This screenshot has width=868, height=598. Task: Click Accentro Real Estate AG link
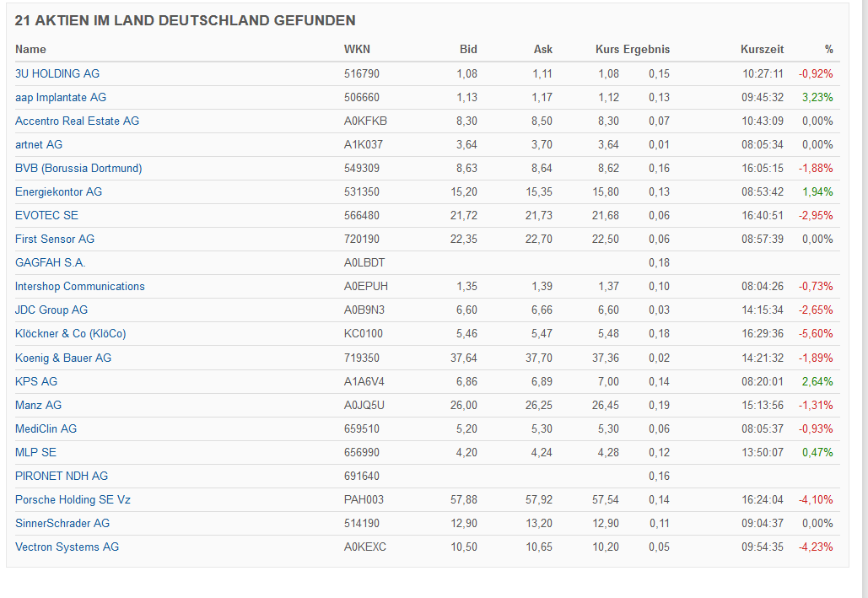click(77, 121)
